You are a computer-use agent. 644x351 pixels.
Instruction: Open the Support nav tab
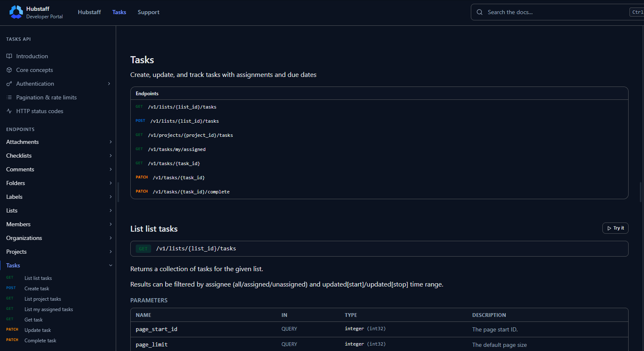[x=149, y=12]
